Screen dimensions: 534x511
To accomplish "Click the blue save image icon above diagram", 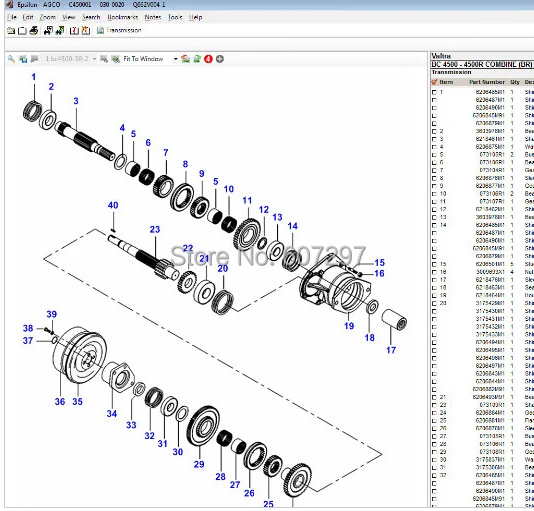I will point(23,59).
